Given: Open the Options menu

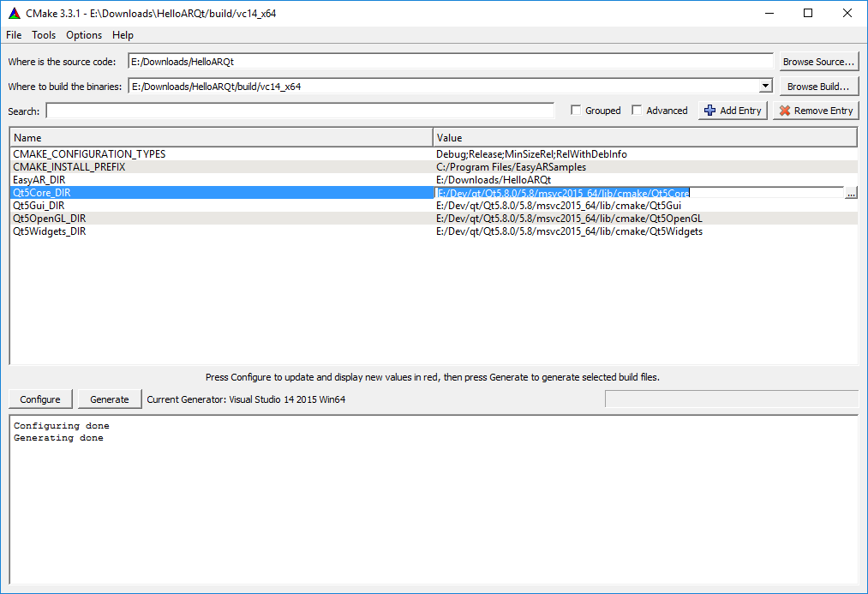Looking at the screenshot, I should [84, 35].
